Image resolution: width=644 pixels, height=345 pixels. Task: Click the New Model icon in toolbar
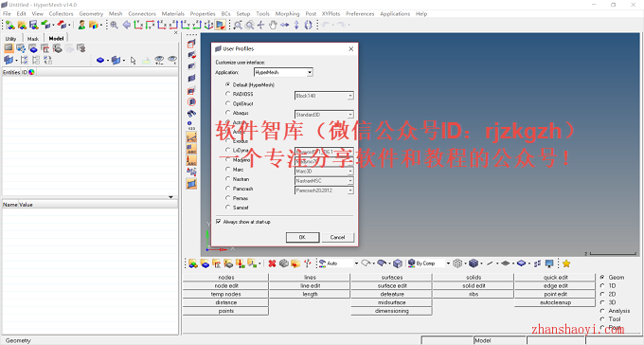[x=10, y=25]
